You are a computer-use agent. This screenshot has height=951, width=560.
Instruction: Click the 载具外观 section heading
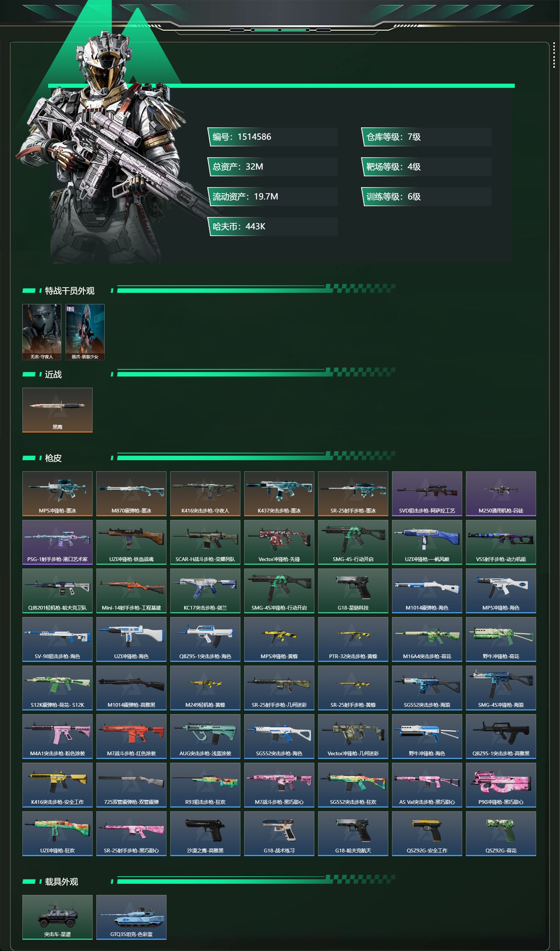(62, 882)
